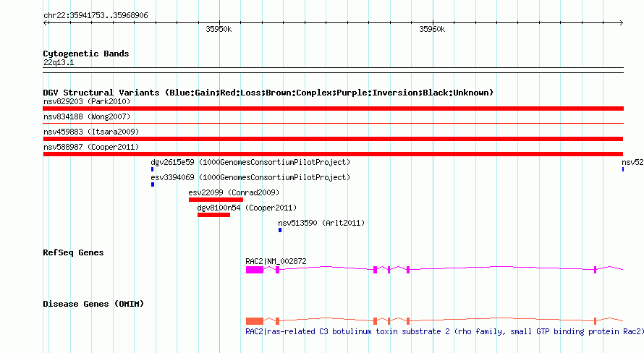Open the nsv588987 (Cooper2011) red variant bar
This screenshot has height=353, width=644.
point(333,154)
